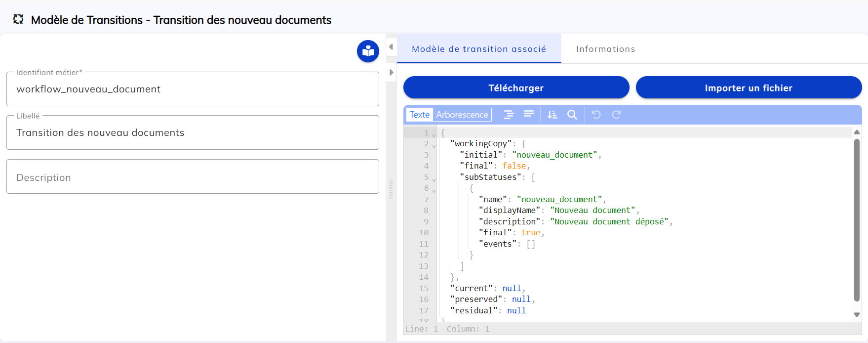The height and width of the screenshot is (343, 868).
Task: Open search with the magnifier icon
Action: pyautogui.click(x=572, y=115)
